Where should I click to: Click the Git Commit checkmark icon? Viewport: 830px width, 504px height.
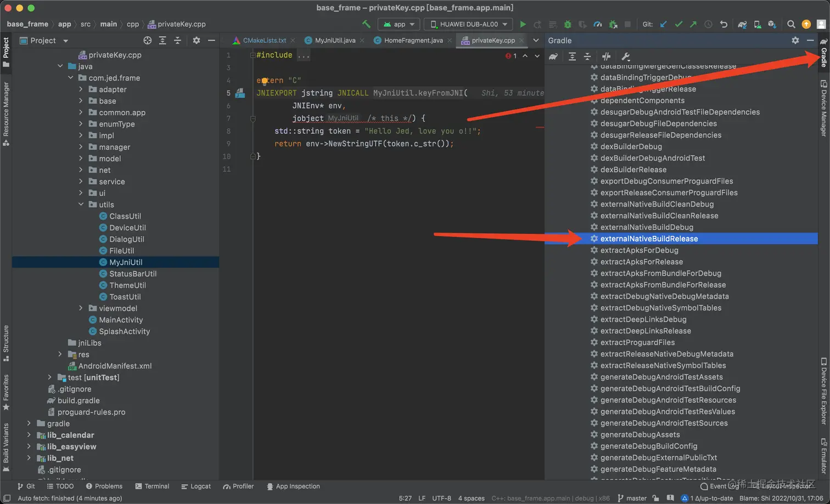[678, 24]
